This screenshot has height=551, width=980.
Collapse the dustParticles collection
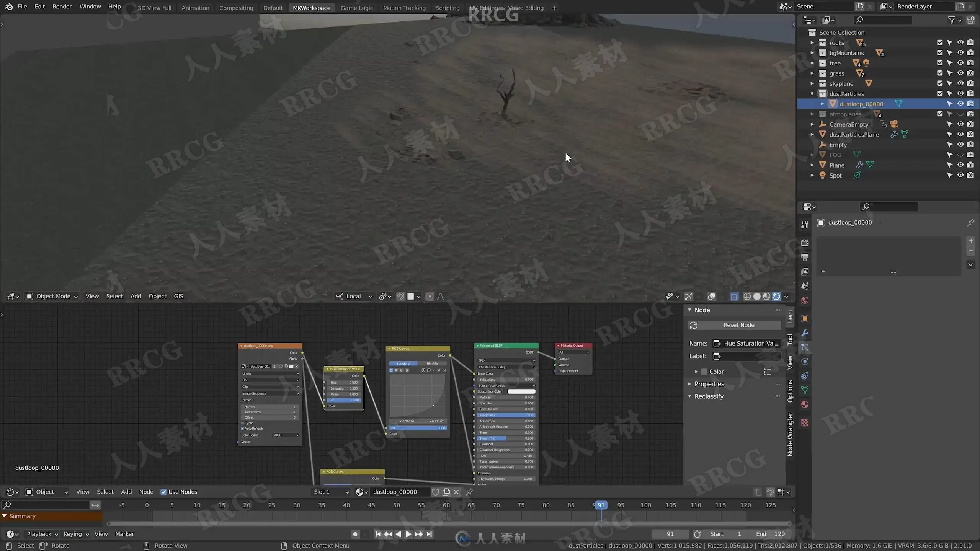812,94
